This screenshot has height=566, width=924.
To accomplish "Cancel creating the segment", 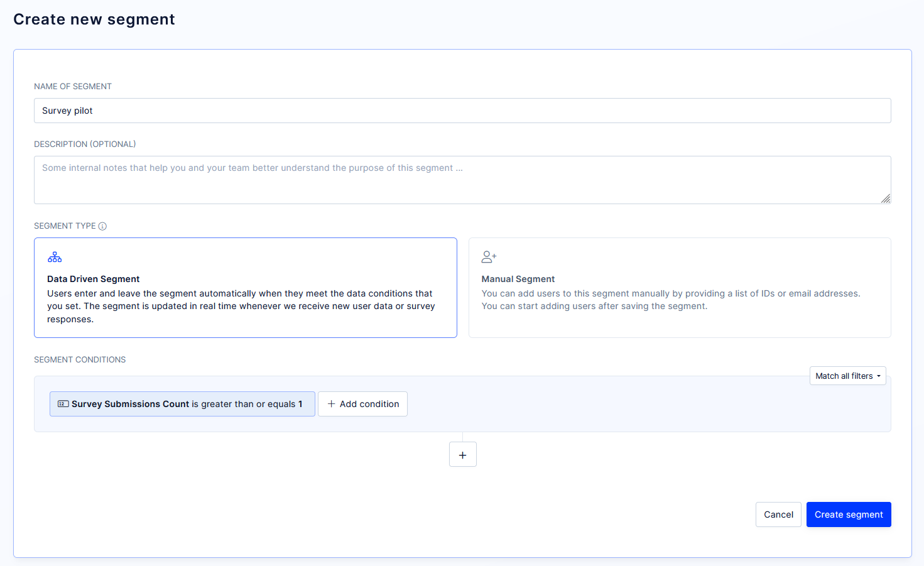I will pos(778,514).
